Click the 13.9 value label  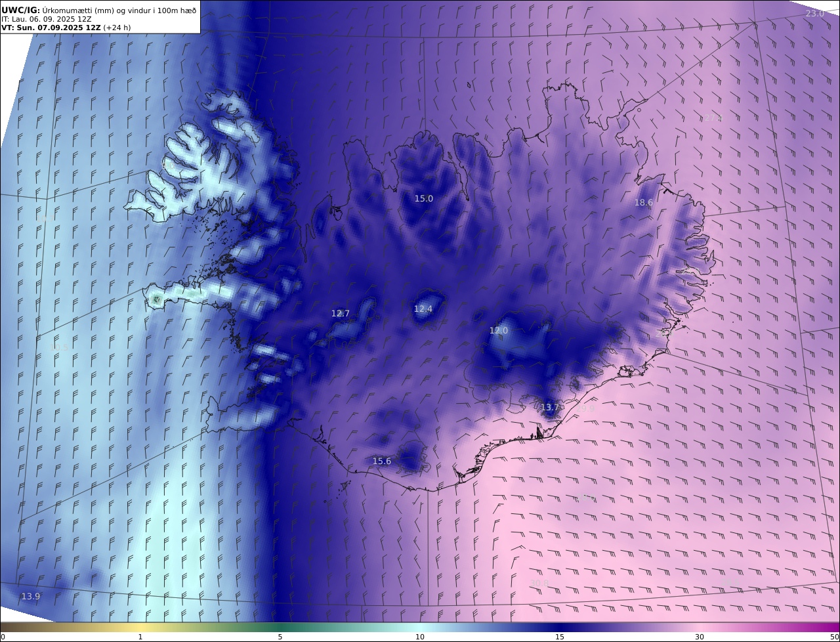click(30, 597)
